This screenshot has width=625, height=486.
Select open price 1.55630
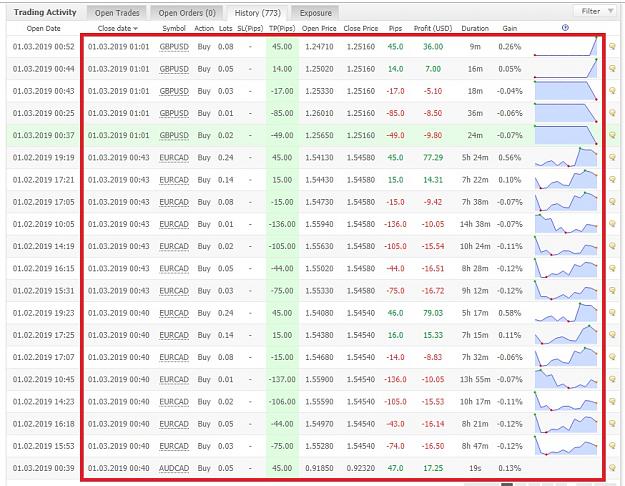319,246
